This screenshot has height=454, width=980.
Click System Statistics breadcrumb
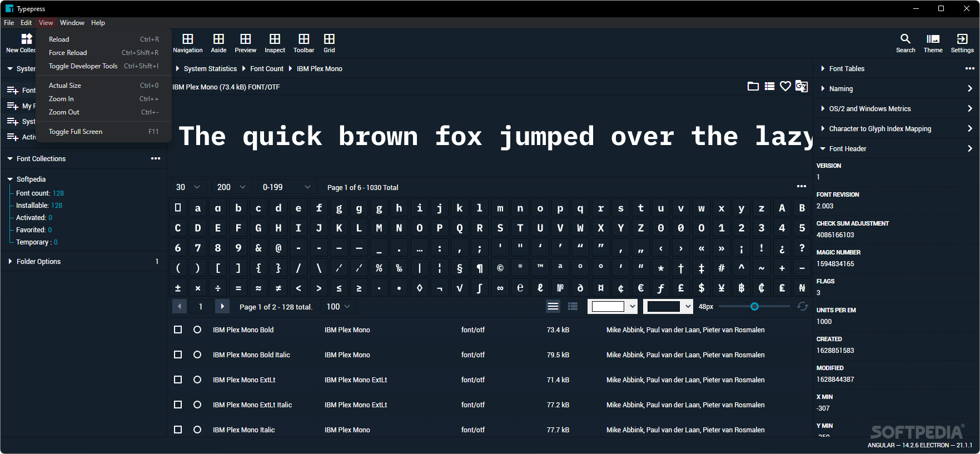pyautogui.click(x=210, y=68)
